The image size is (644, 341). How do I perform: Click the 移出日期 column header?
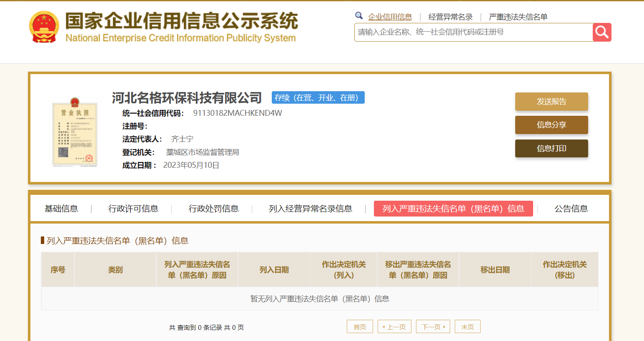(495, 270)
